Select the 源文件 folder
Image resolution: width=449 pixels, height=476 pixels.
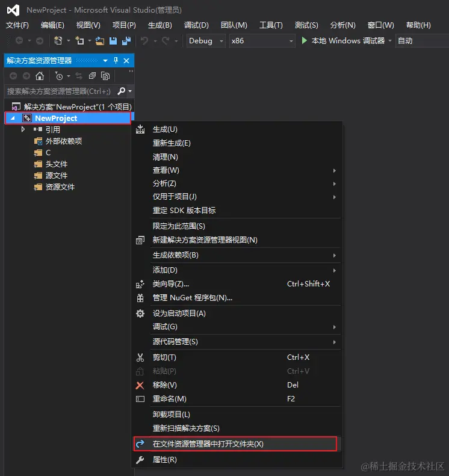pos(57,176)
